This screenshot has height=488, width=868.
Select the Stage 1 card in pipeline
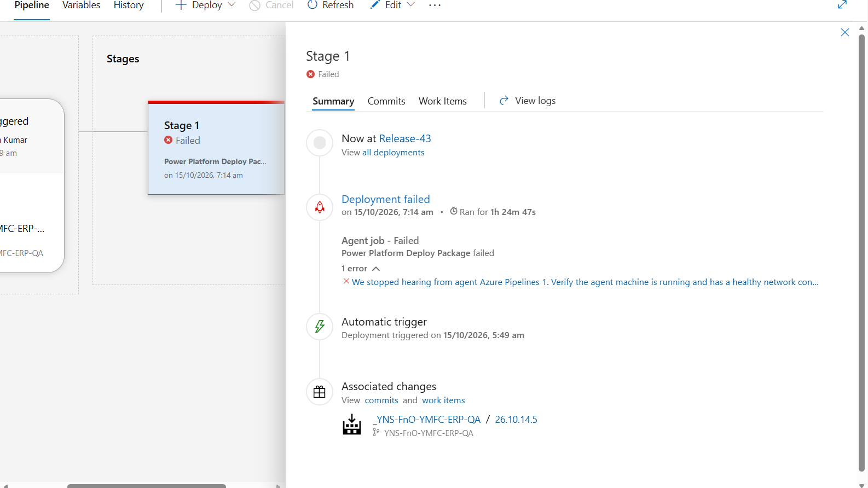tap(216, 148)
